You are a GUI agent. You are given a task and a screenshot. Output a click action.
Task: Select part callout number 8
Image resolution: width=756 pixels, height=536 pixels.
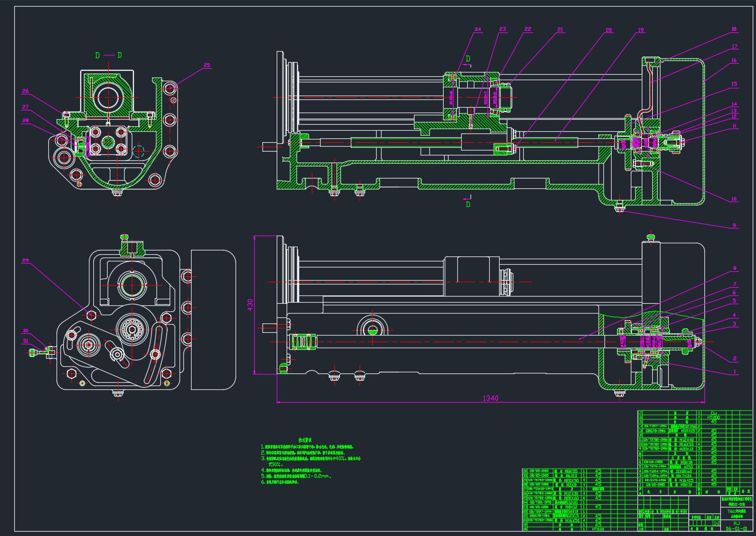pyautogui.click(x=734, y=269)
